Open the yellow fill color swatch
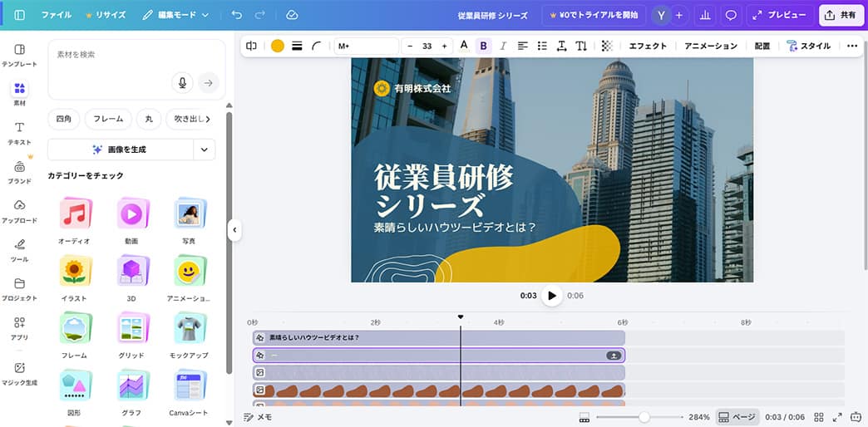 (x=278, y=46)
